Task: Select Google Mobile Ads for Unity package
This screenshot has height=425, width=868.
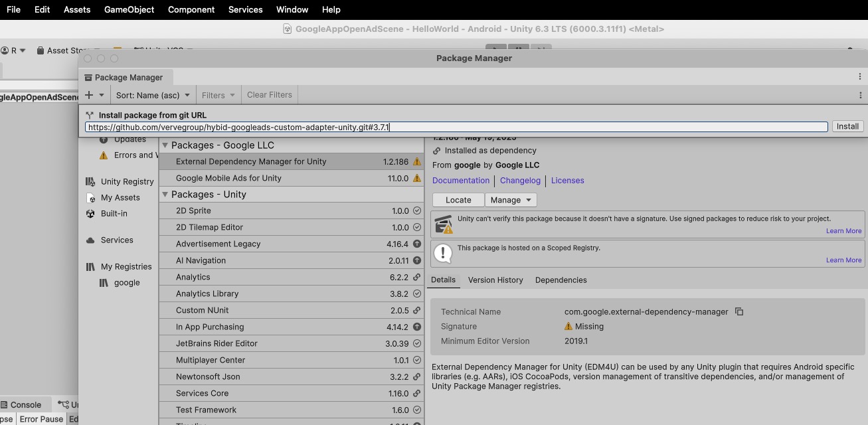Action: [x=292, y=178]
